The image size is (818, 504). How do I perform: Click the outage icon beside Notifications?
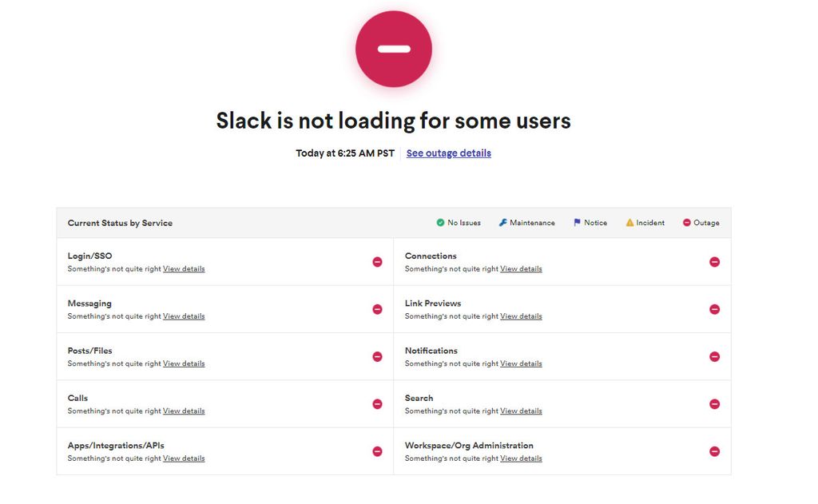click(714, 356)
